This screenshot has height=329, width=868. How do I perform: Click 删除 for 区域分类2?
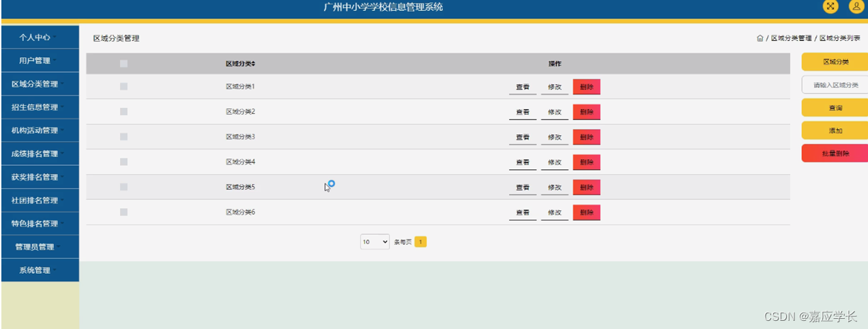[x=586, y=112]
